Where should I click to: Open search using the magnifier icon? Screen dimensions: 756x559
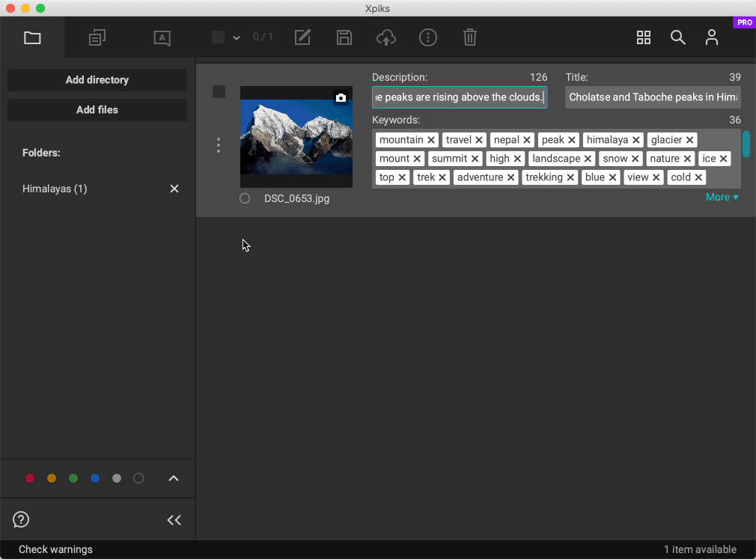[678, 37]
